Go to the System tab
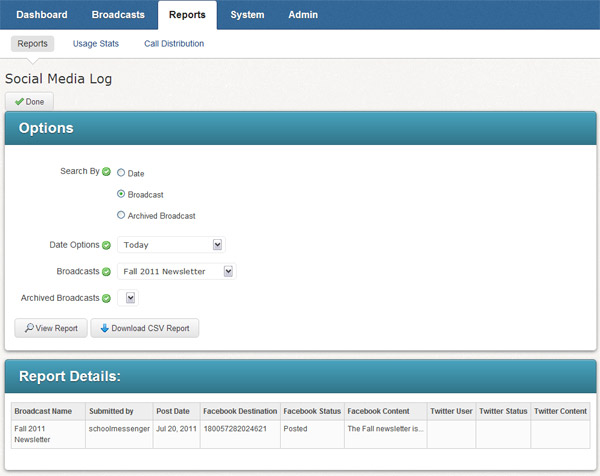Screen dimensions: 600x476 coord(247,15)
